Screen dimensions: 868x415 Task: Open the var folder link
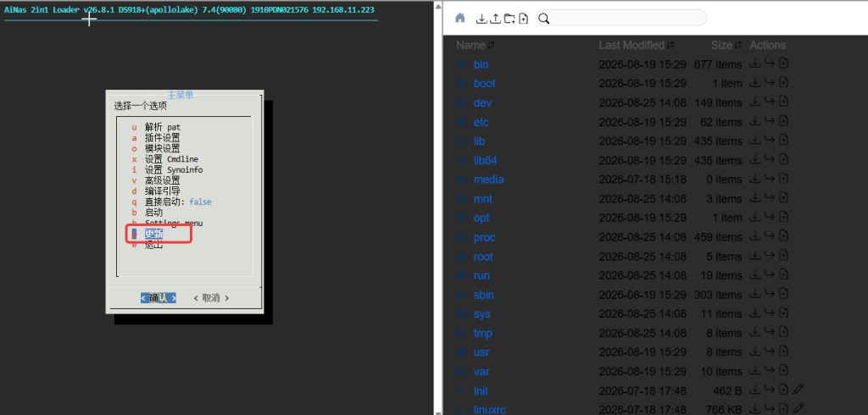pos(481,371)
